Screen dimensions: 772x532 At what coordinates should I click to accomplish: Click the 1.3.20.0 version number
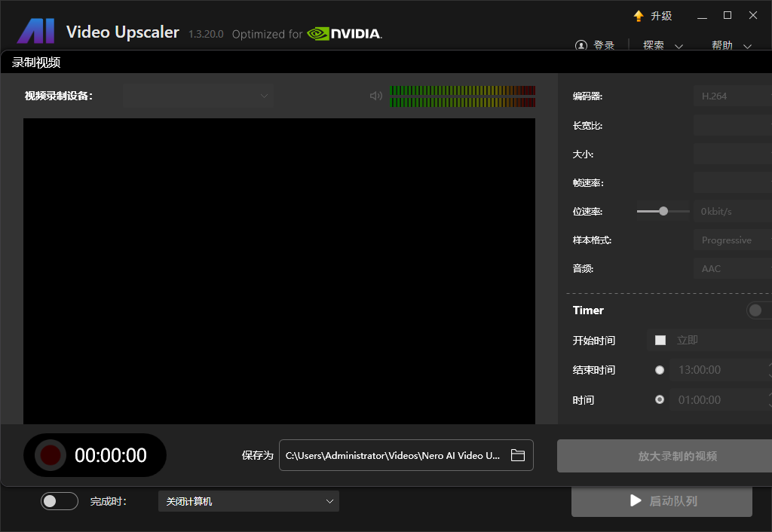[x=206, y=35]
